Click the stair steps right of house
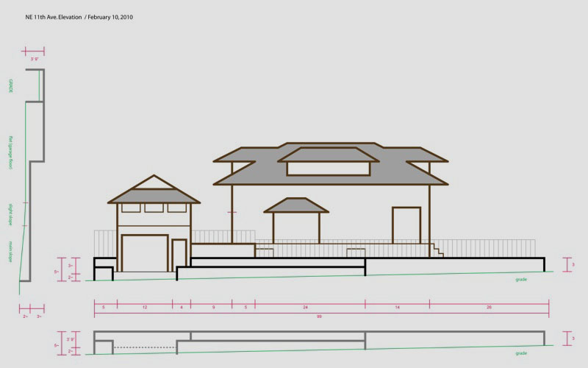The width and height of the screenshot is (588, 368). (x=437, y=250)
